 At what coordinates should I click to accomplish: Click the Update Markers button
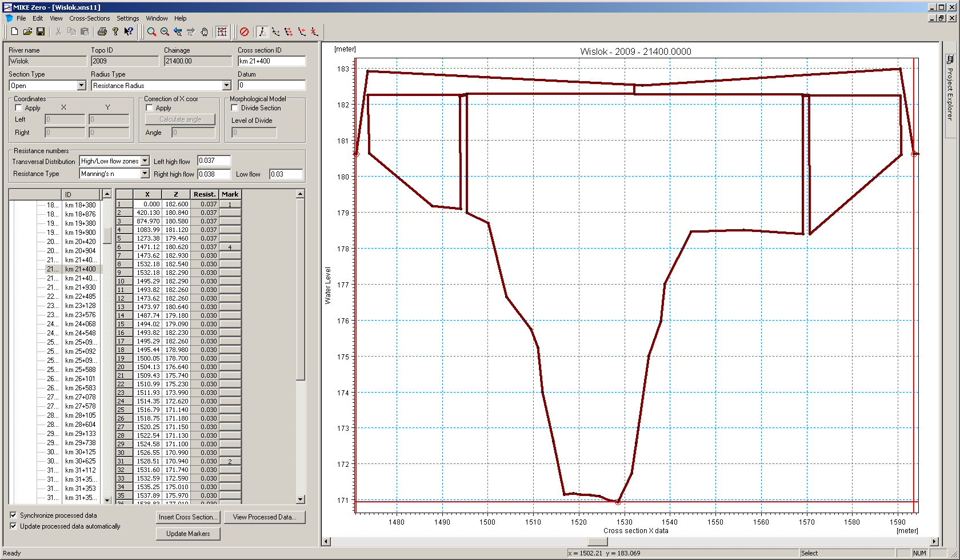[x=188, y=534]
